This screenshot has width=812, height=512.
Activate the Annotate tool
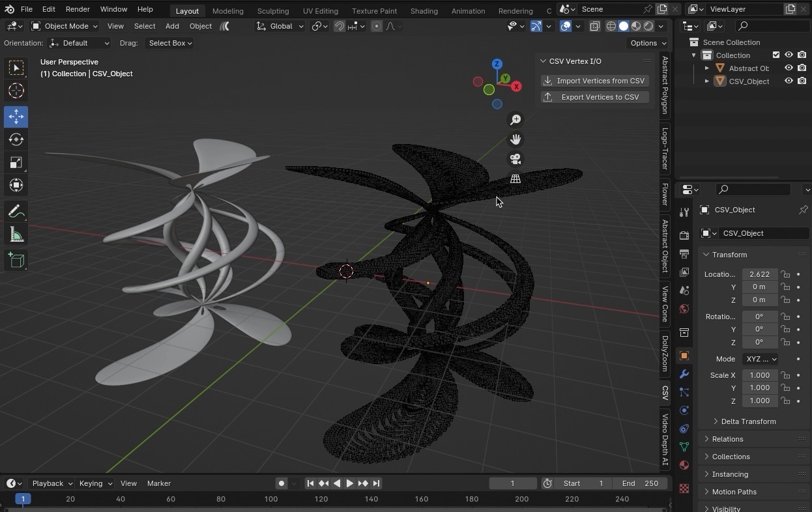pos(16,212)
